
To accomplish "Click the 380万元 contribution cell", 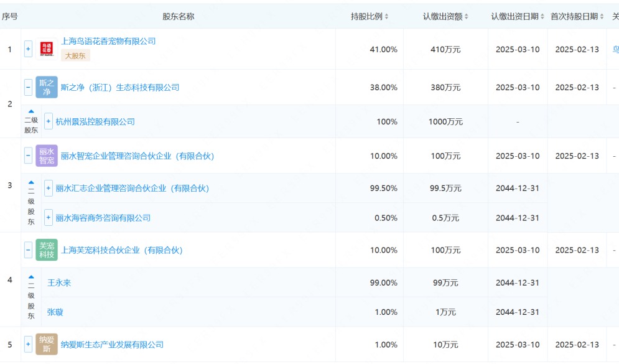I will pyautogui.click(x=445, y=87).
